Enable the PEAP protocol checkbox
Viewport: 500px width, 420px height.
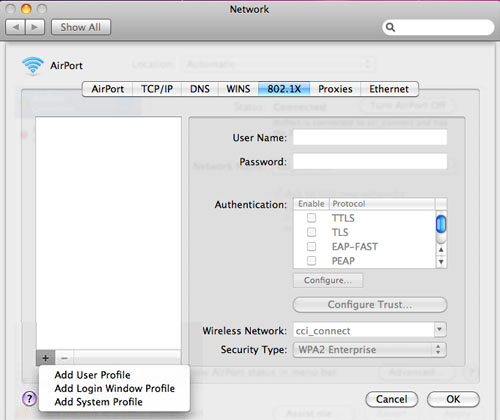point(311,260)
